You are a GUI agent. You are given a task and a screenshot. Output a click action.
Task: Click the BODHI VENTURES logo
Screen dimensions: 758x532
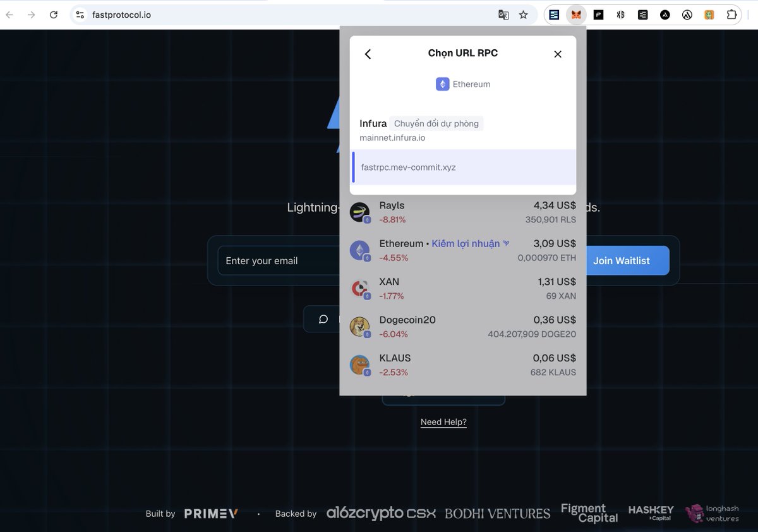[498, 514]
